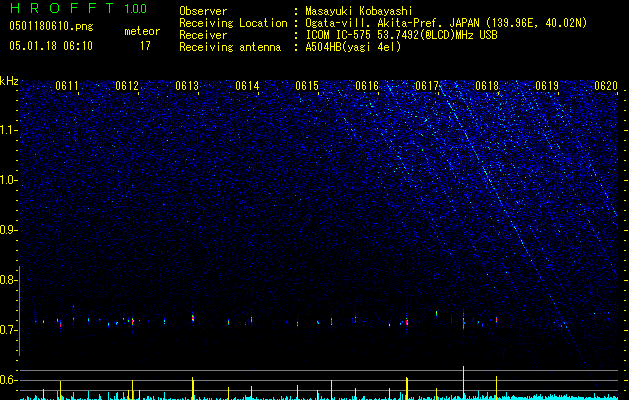Click the 0.9 kHz axis label
Screen dimensions: 629x400
(8, 230)
